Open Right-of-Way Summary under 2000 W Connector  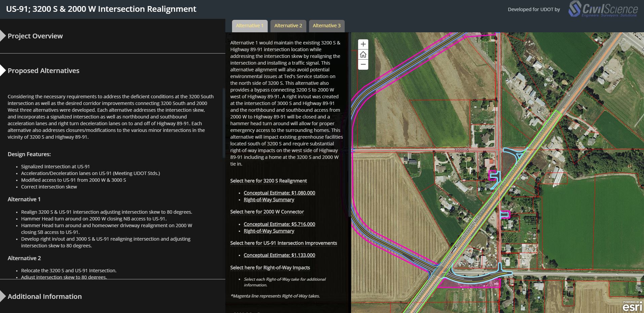click(x=268, y=231)
